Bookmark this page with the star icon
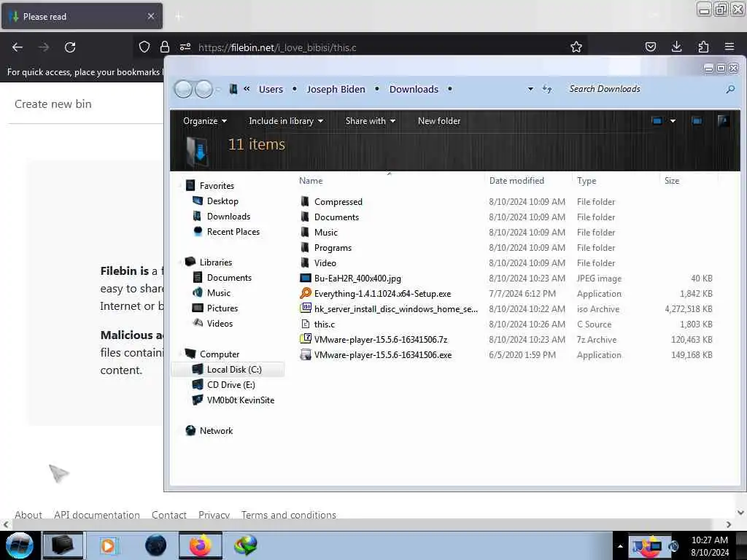This screenshot has width=747, height=560. [576, 47]
